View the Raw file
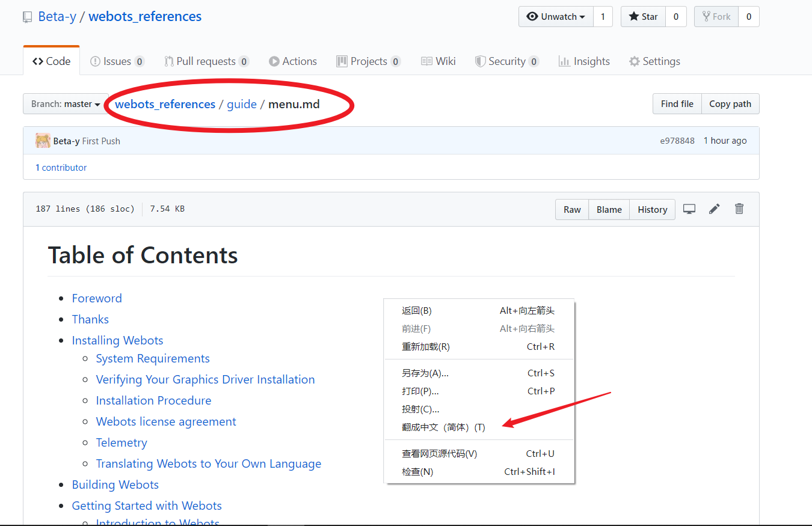812x526 pixels. tap(572, 209)
